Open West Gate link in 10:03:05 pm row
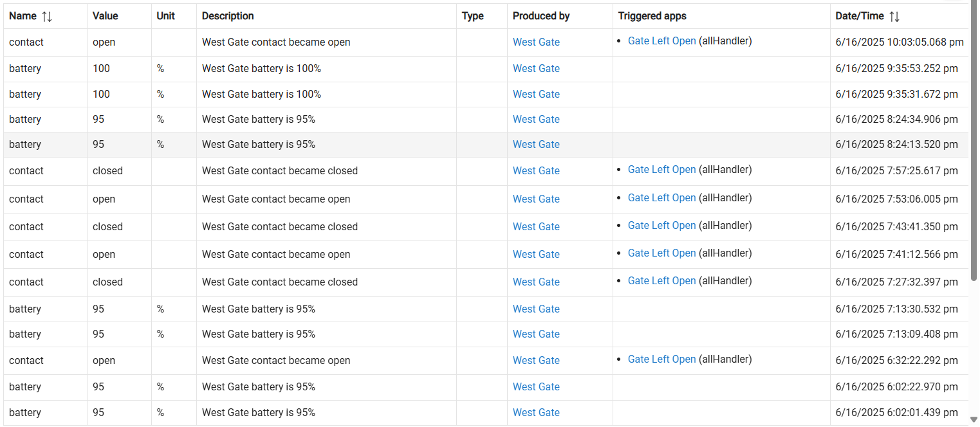 point(536,42)
